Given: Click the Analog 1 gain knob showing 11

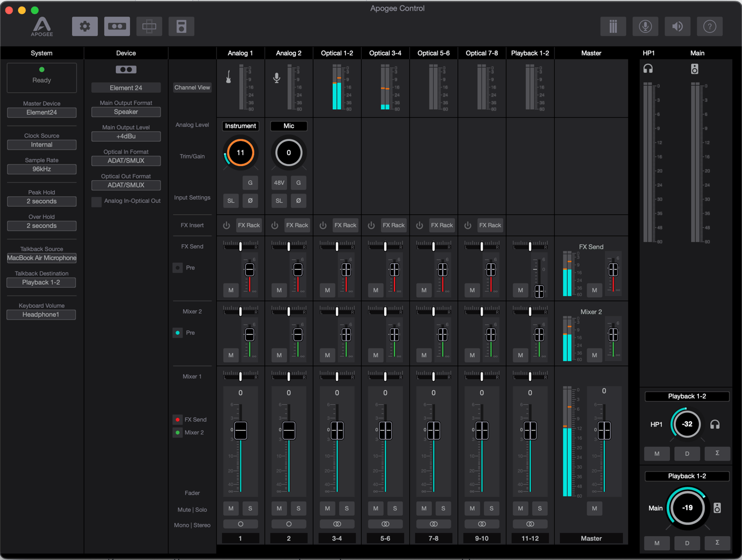Looking at the screenshot, I should (240, 153).
